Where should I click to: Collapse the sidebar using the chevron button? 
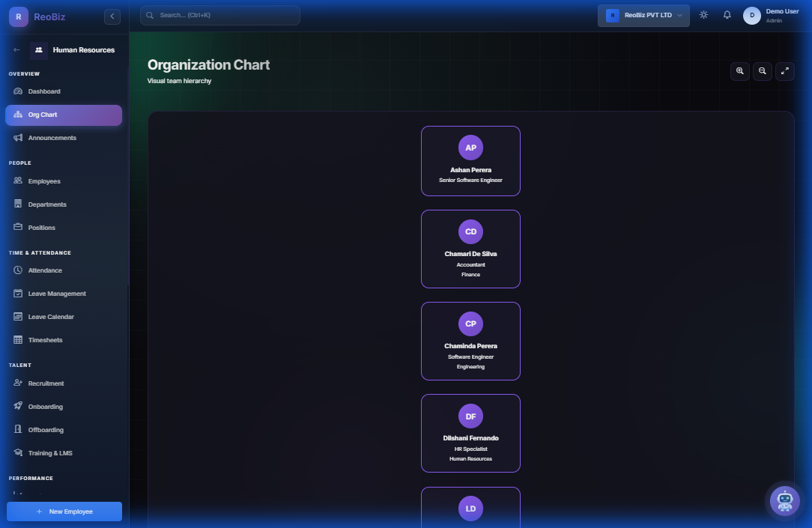coord(112,16)
